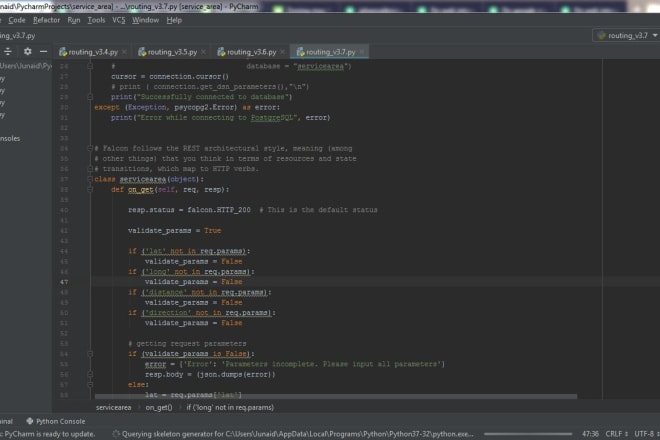
Task: Open the Help menu
Action: [174, 20]
